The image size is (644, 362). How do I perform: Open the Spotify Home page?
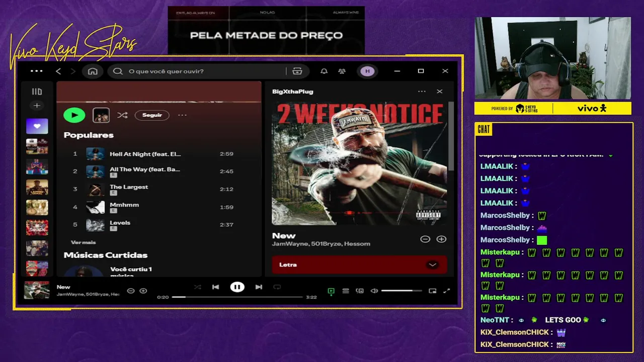point(93,71)
